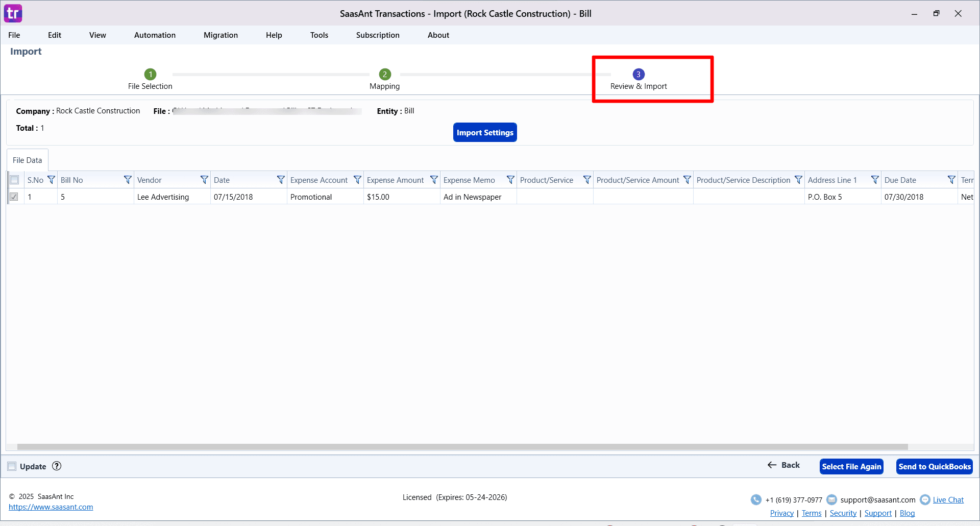Open the Migration menu

click(x=220, y=35)
